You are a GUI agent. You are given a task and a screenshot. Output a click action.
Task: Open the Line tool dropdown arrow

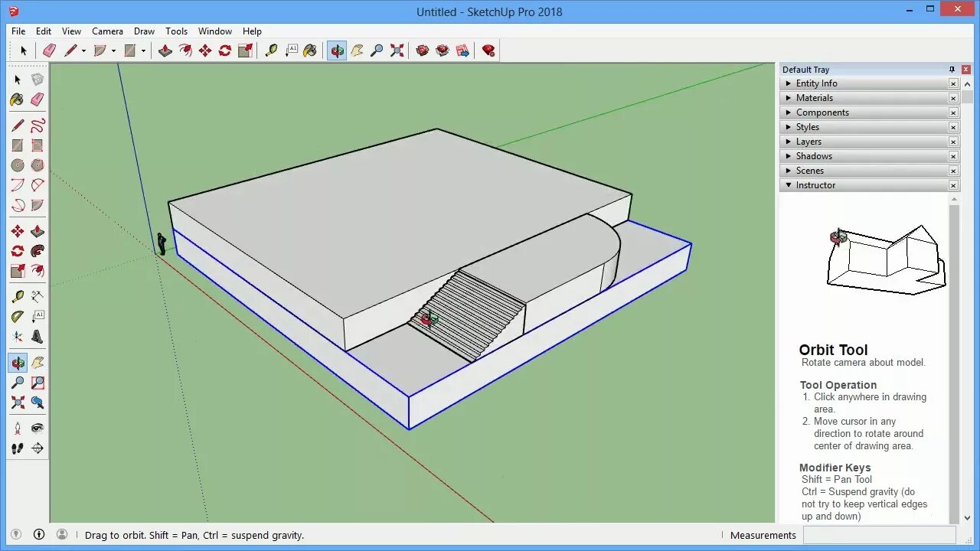83,51
